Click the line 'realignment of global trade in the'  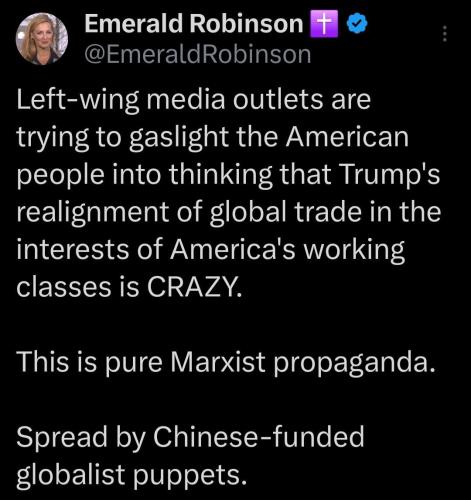click(x=229, y=212)
